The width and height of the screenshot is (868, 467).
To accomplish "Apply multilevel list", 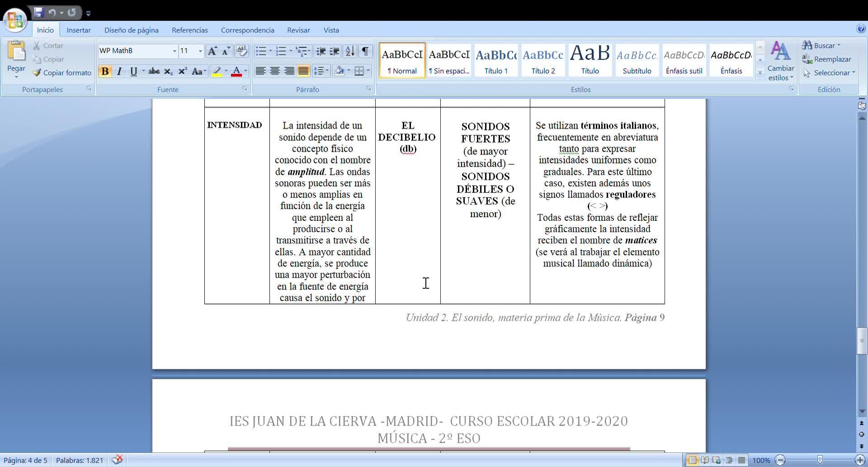I will pyautogui.click(x=301, y=51).
